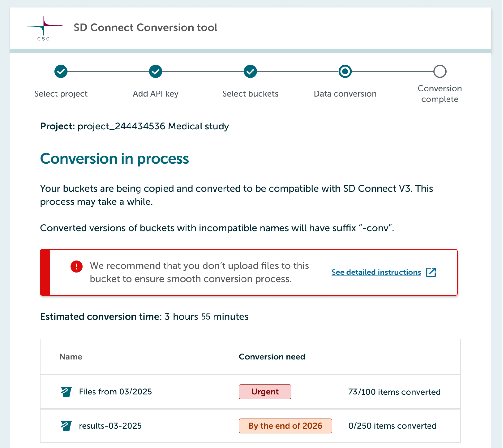Select the Data conversion step label
Screen dimensions: 503x448
point(345,94)
